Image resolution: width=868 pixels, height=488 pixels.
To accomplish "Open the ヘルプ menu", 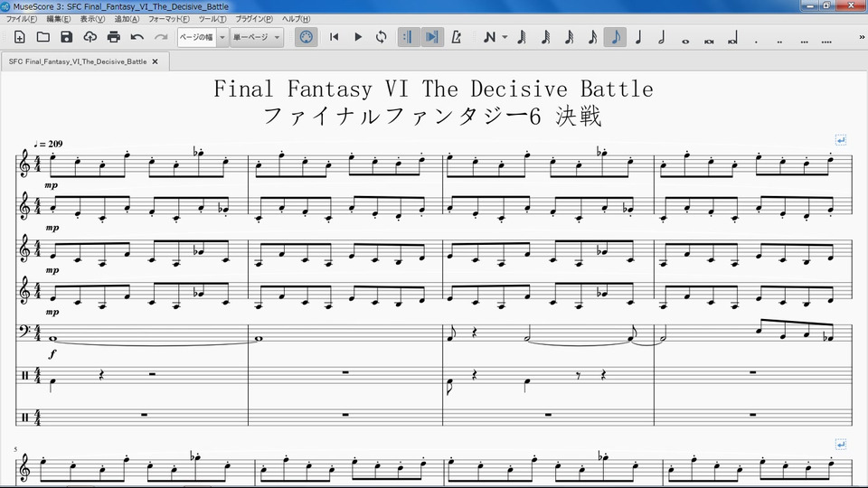I will pyautogui.click(x=296, y=19).
